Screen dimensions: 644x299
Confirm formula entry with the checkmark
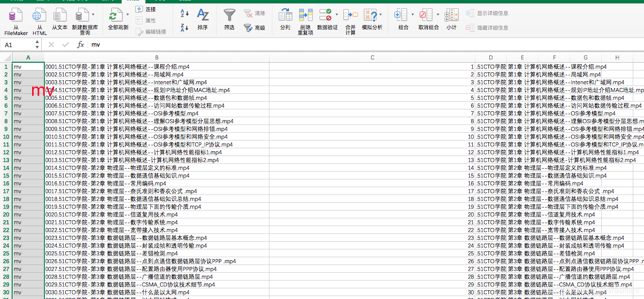pyautogui.click(x=65, y=44)
